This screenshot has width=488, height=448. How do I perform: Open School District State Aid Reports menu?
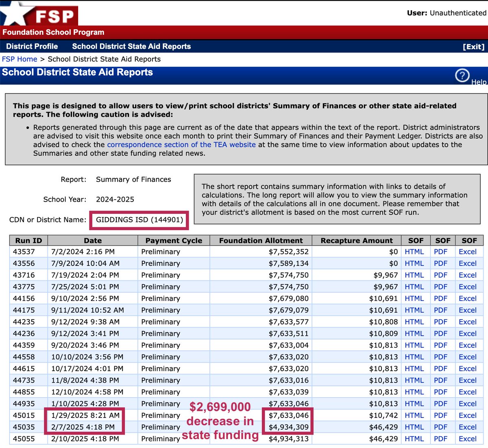[x=131, y=46]
